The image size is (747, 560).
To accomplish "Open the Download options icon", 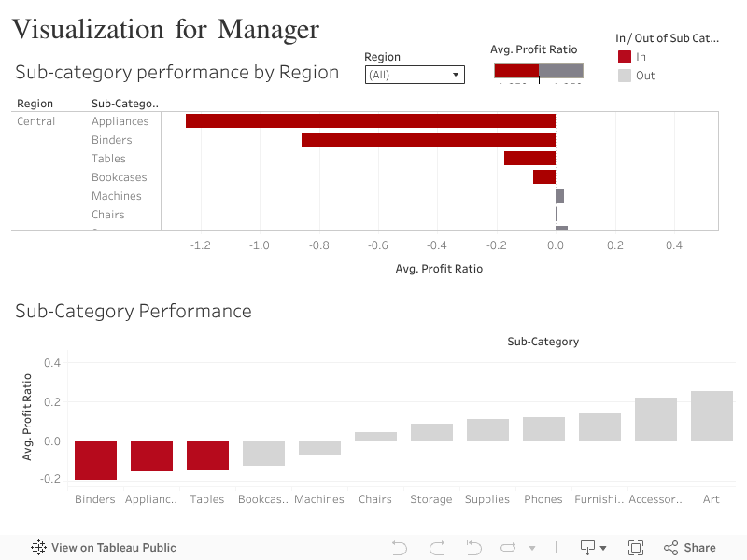I will point(588,547).
